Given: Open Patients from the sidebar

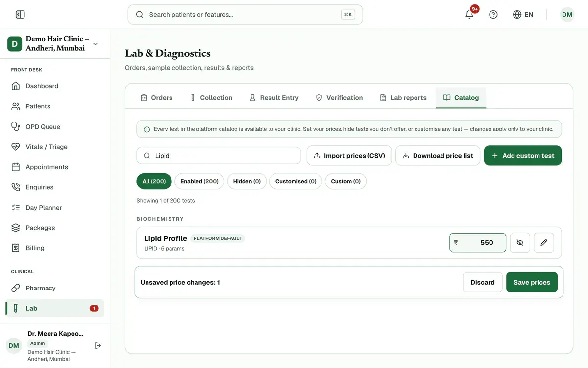Looking at the screenshot, I should click(55, 106).
